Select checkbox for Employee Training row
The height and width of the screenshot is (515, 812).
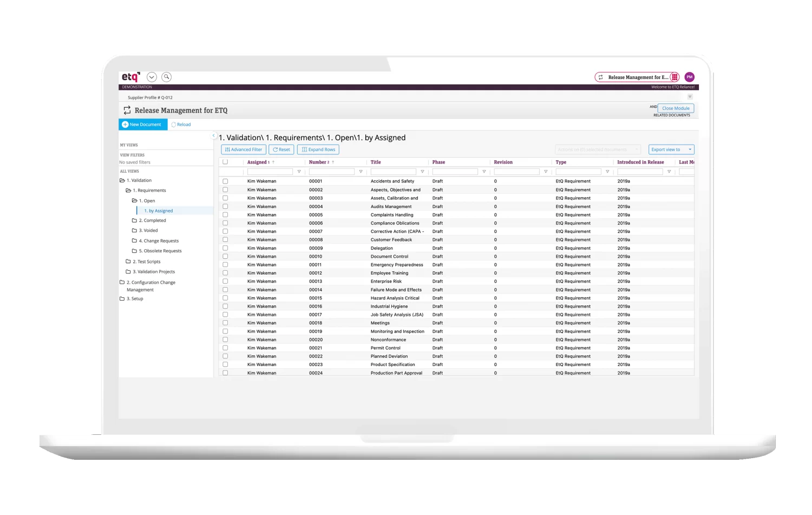pos(225,273)
